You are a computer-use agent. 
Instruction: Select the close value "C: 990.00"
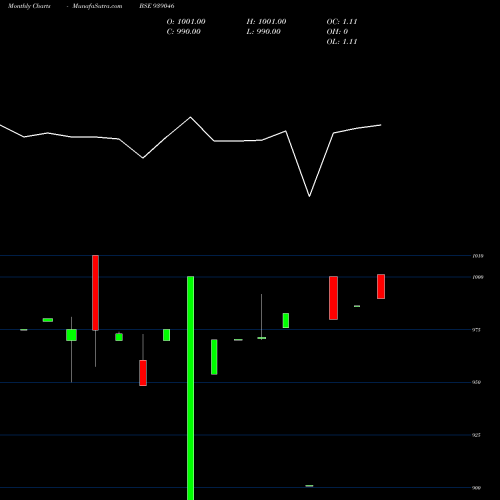pos(184,32)
